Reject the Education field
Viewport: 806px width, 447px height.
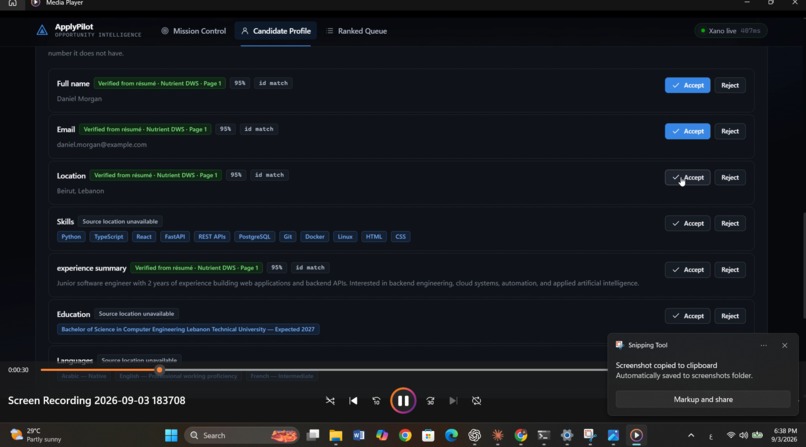pos(729,316)
